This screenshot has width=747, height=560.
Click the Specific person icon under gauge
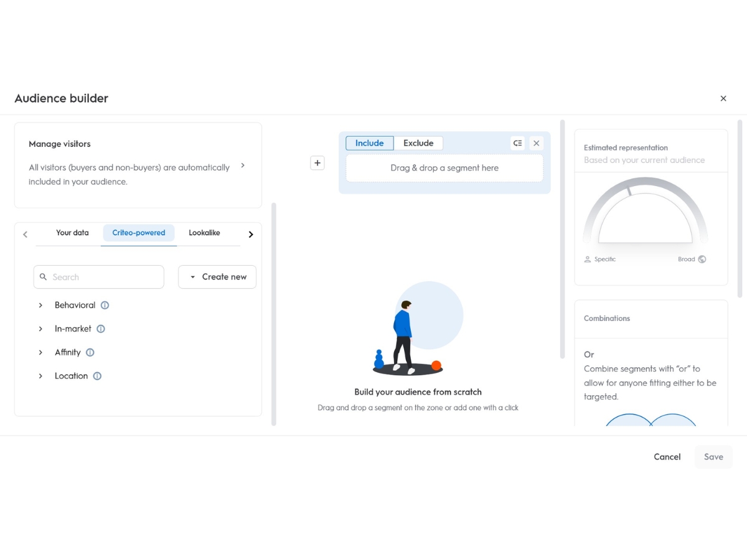pyautogui.click(x=588, y=259)
